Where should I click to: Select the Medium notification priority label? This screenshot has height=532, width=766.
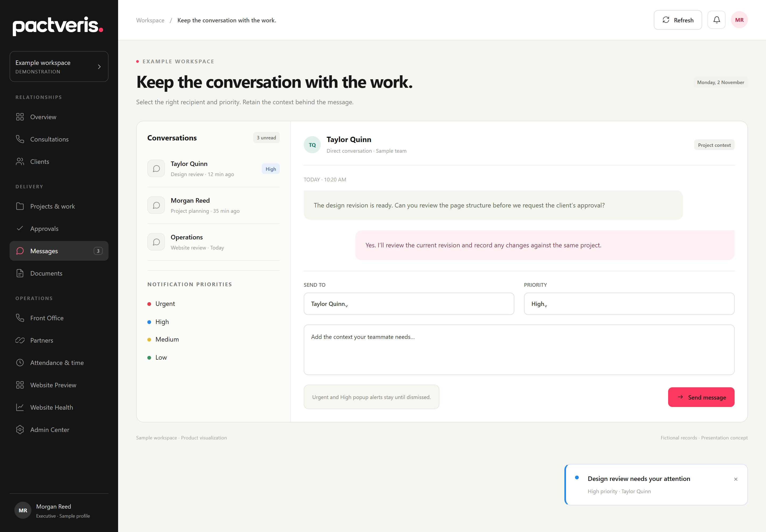click(x=167, y=339)
